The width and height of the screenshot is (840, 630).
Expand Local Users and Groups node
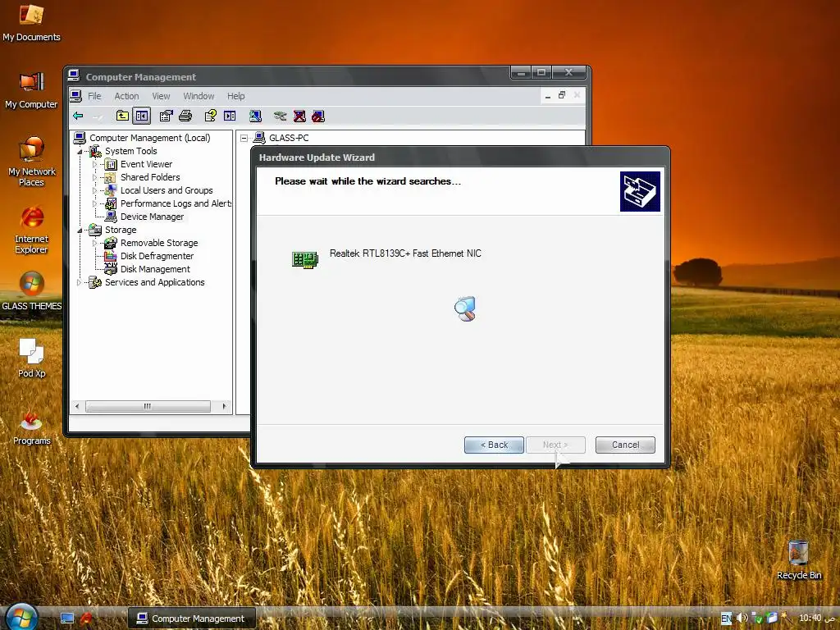click(95, 190)
